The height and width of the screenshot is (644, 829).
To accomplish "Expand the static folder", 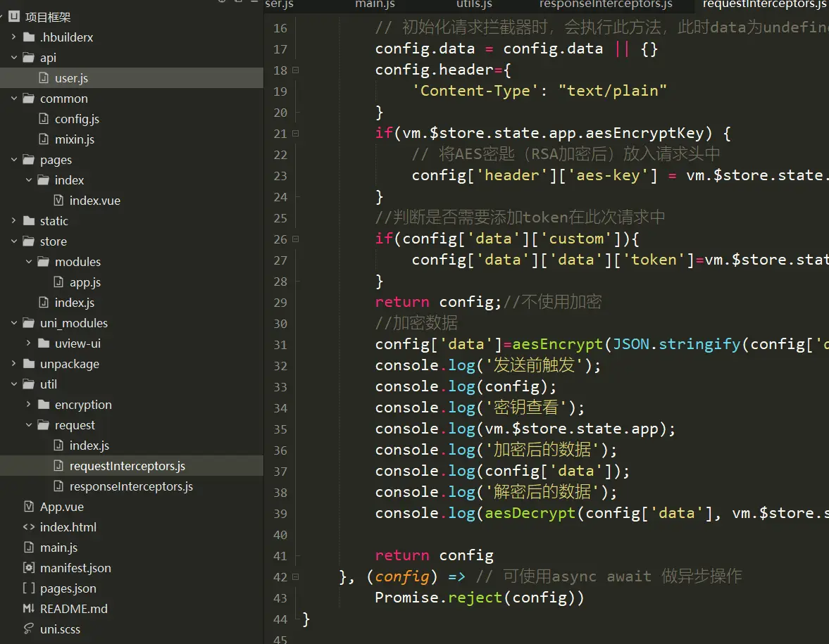I will tap(14, 221).
